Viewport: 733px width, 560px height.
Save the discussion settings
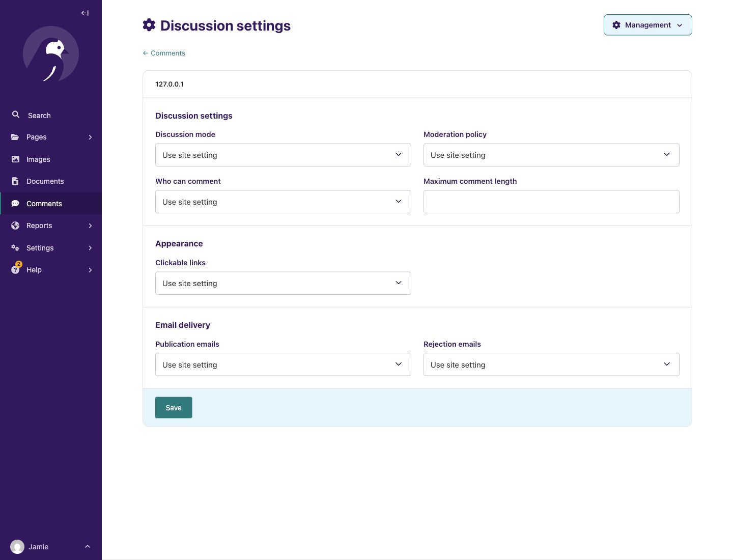pos(174,407)
